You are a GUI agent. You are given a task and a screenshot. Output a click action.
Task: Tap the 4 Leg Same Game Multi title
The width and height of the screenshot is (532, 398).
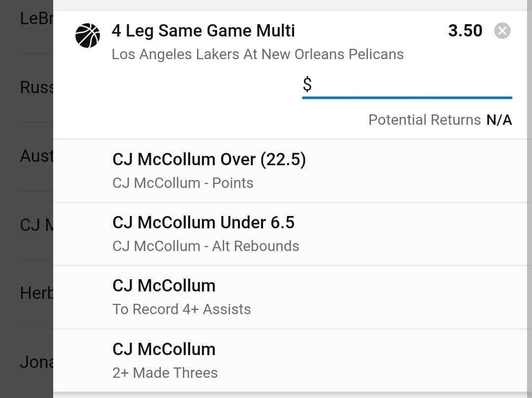[x=203, y=31]
